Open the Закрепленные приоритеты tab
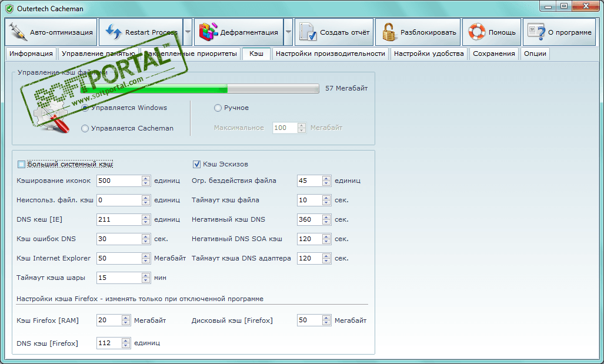Viewport: 604px width, 364px height. point(191,54)
